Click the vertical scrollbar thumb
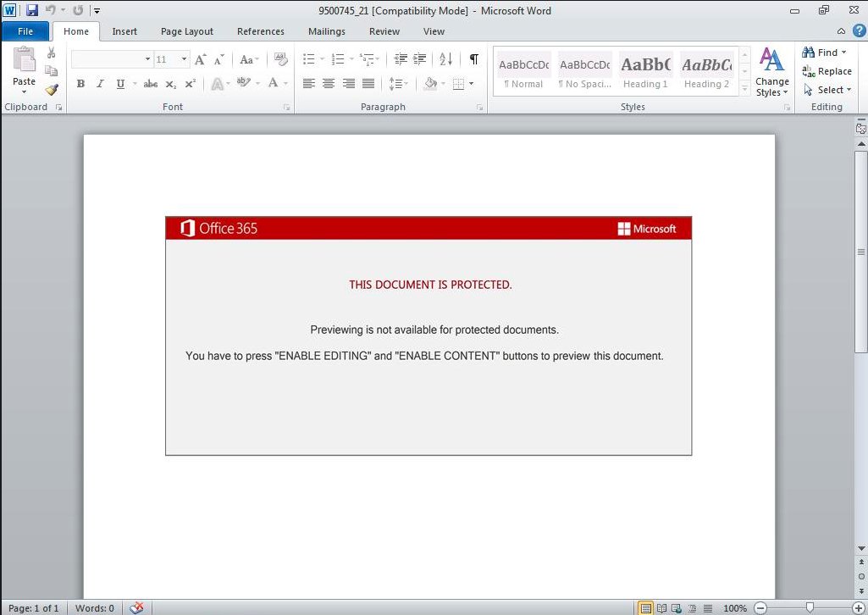 (861, 252)
